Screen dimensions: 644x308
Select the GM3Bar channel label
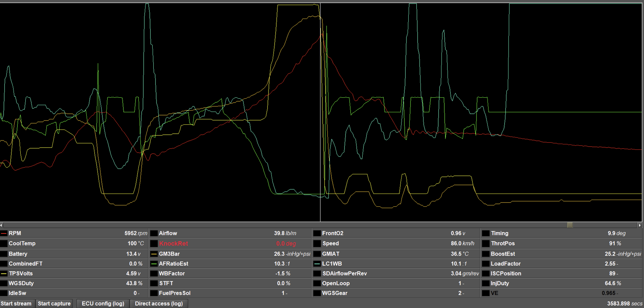click(x=169, y=254)
